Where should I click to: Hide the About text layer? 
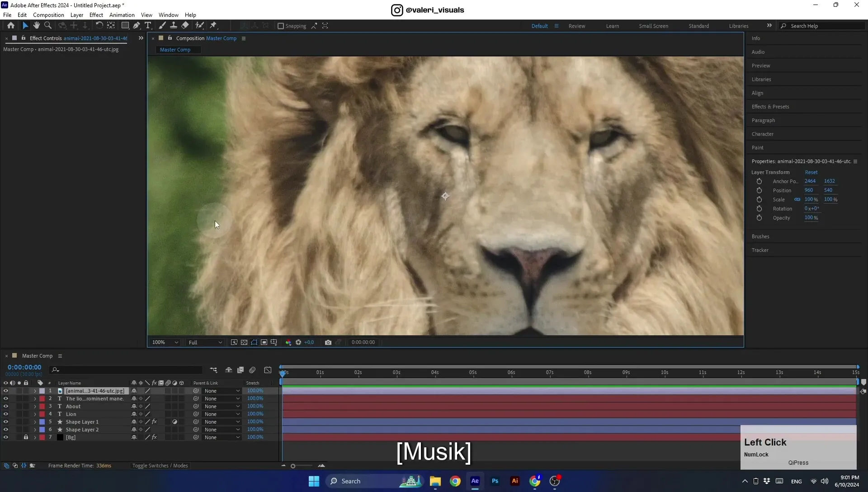coord(5,407)
